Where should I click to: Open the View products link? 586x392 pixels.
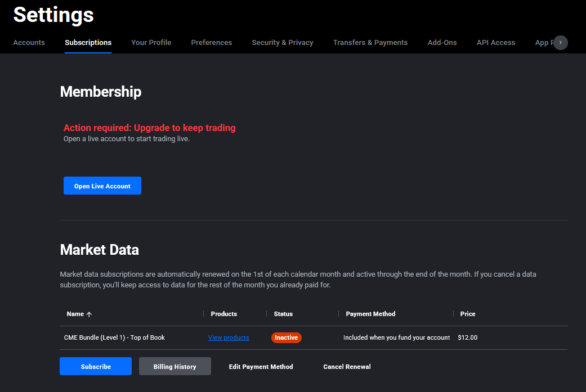[x=229, y=337]
